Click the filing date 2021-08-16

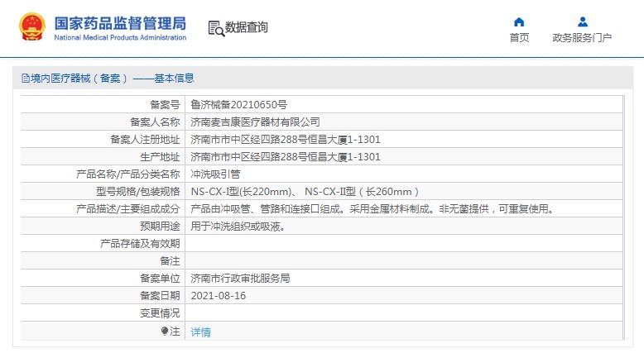(x=218, y=296)
